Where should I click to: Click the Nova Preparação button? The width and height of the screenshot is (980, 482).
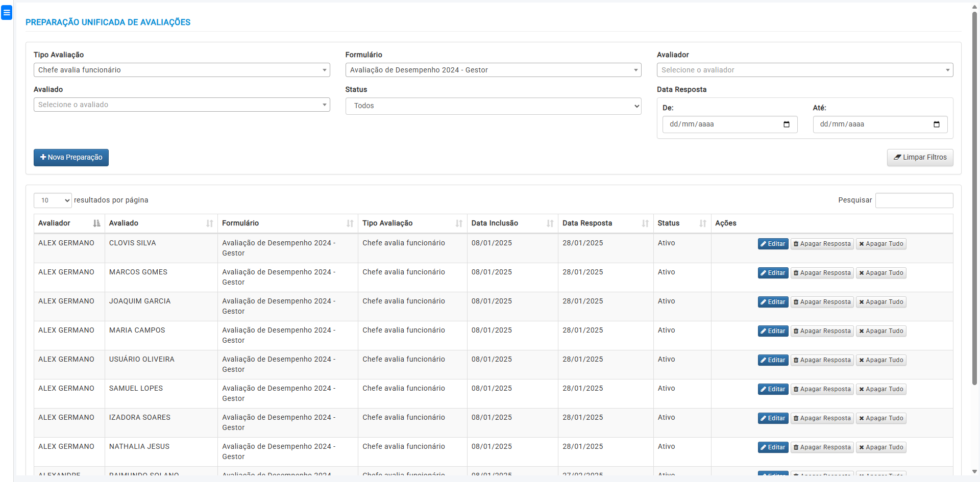(71, 158)
